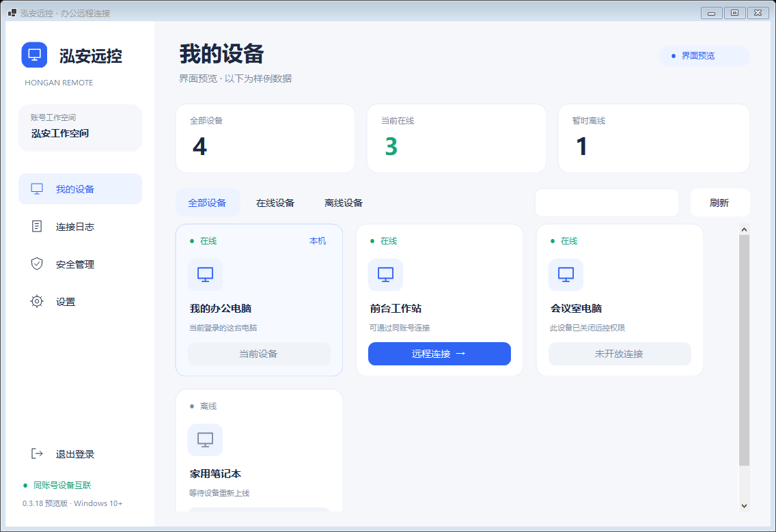The image size is (776, 532).
Task: Click the 界面预览 badge at top right
Action: point(704,56)
